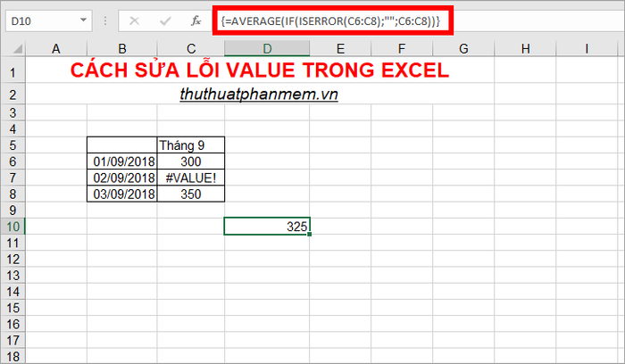Select row 6 header
This screenshot has width=625, height=364.
12,161
